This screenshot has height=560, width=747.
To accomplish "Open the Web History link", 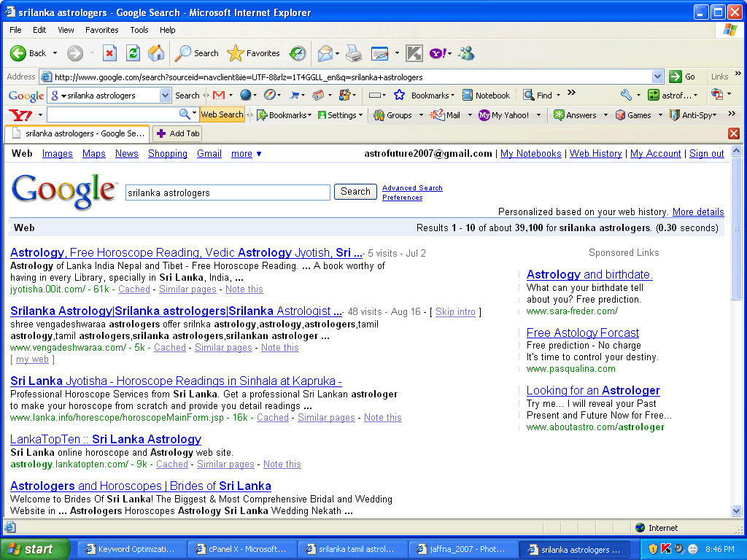I will coord(595,154).
